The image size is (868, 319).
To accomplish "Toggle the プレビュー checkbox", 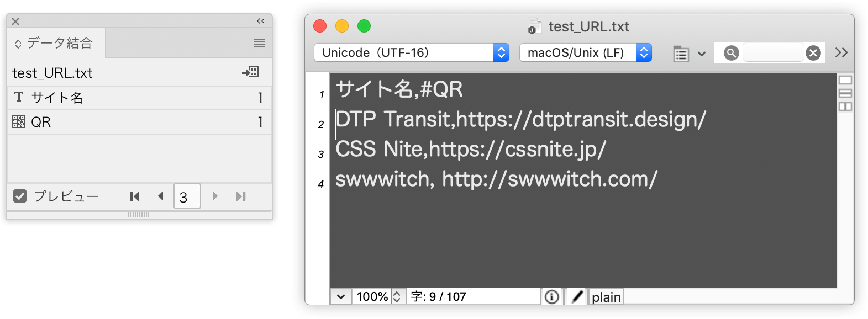I will pyautogui.click(x=20, y=196).
